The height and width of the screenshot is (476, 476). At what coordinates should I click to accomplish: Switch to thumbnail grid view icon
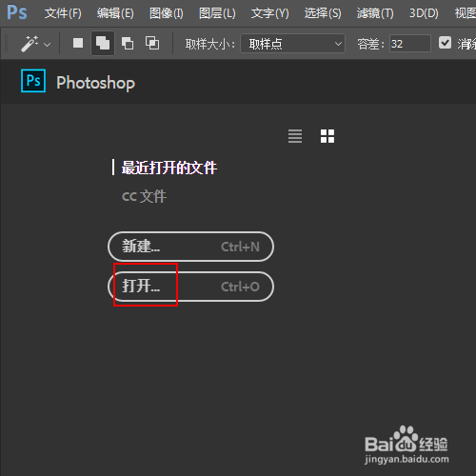point(327,136)
